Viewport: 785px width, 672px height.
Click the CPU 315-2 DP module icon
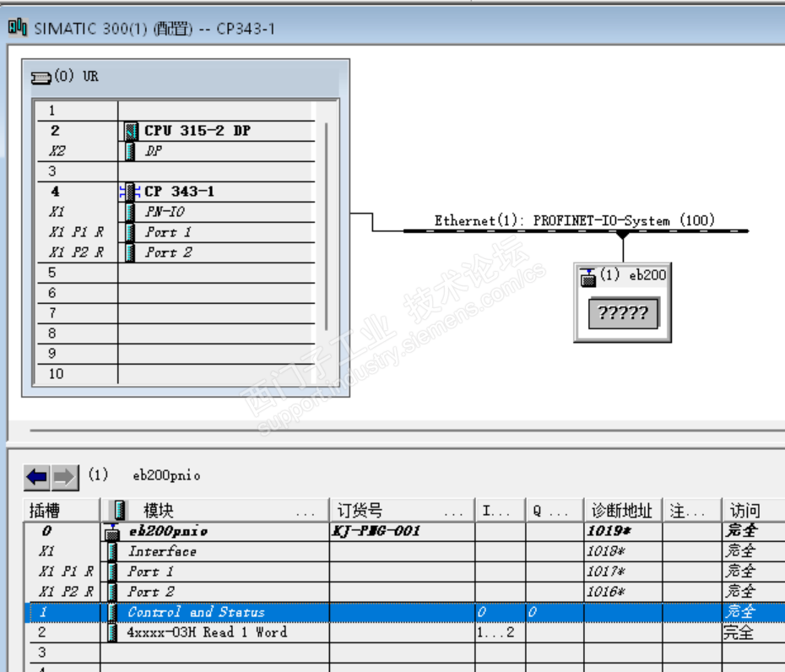(131, 131)
